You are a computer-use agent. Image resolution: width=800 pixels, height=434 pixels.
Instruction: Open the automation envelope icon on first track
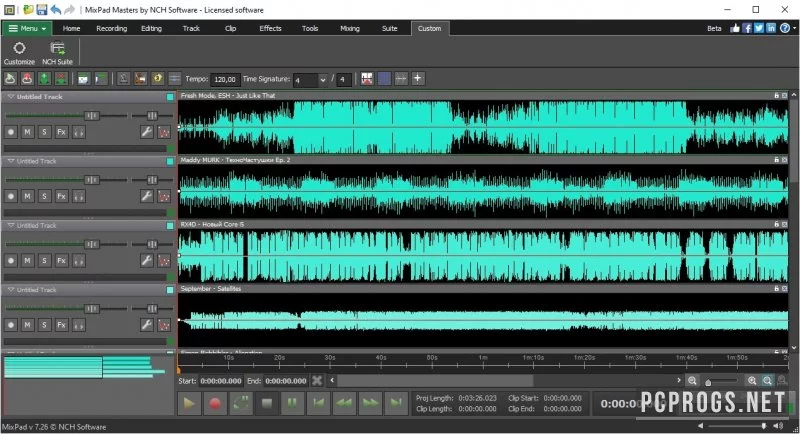[164, 132]
